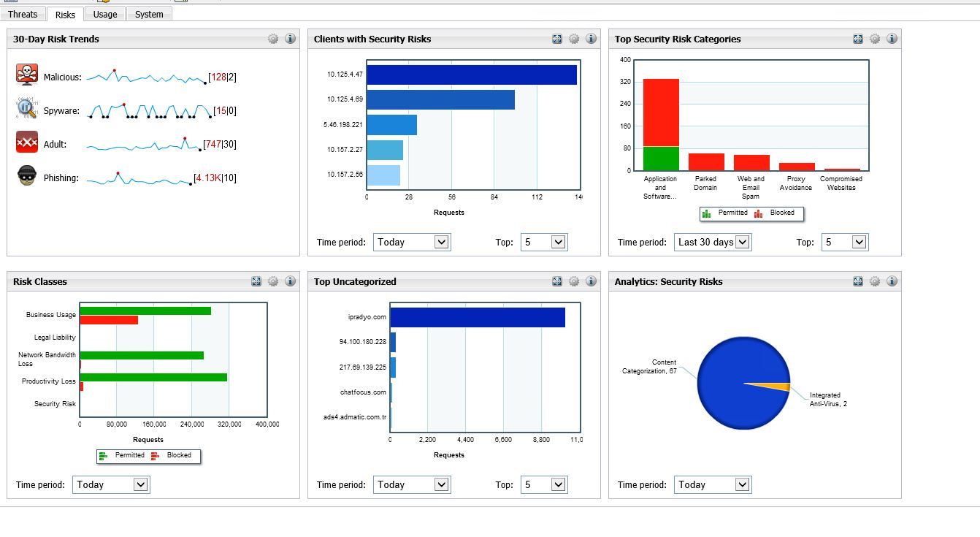Click the 5.46.198.221 client bar

click(392, 125)
